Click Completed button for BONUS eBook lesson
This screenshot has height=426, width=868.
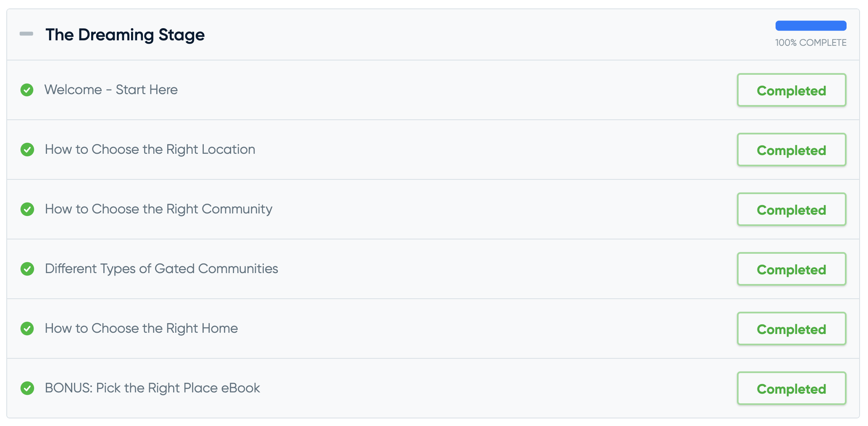[x=792, y=388]
